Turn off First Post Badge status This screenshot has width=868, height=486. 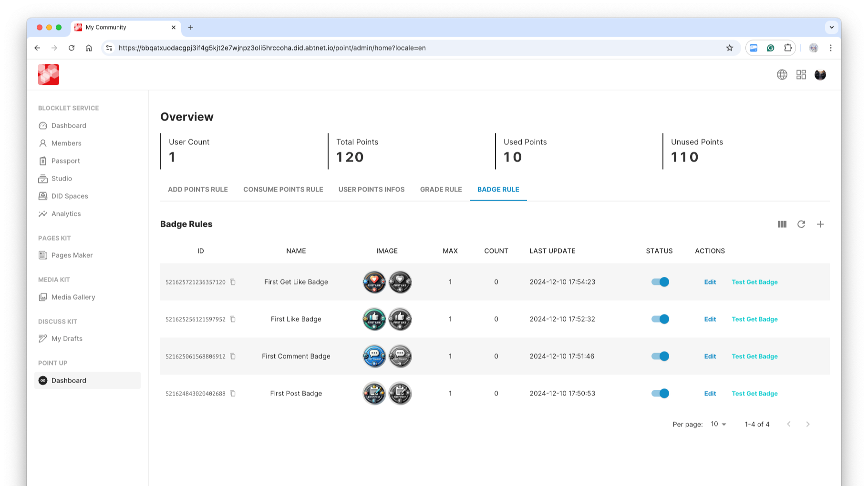coord(660,394)
